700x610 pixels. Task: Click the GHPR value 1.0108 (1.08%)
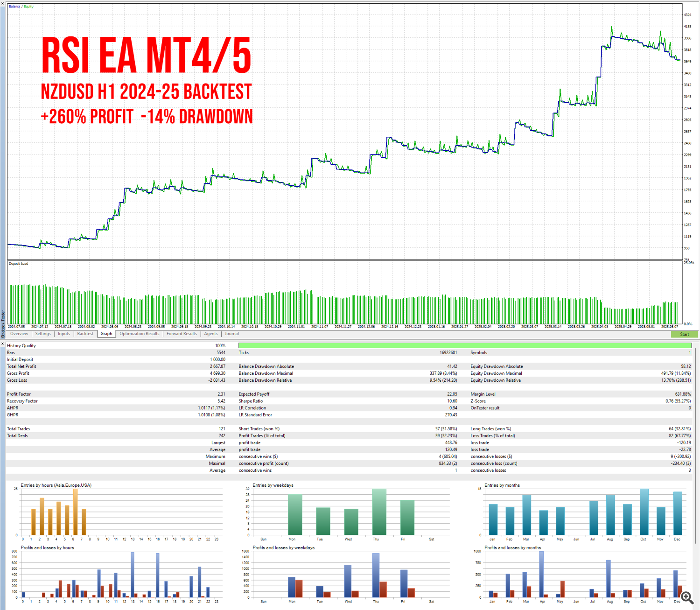(x=211, y=415)
